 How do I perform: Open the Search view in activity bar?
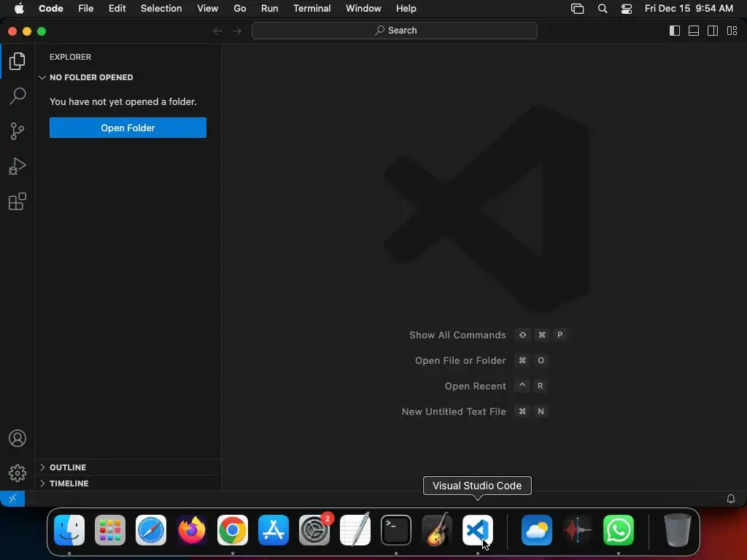point(18,96)
